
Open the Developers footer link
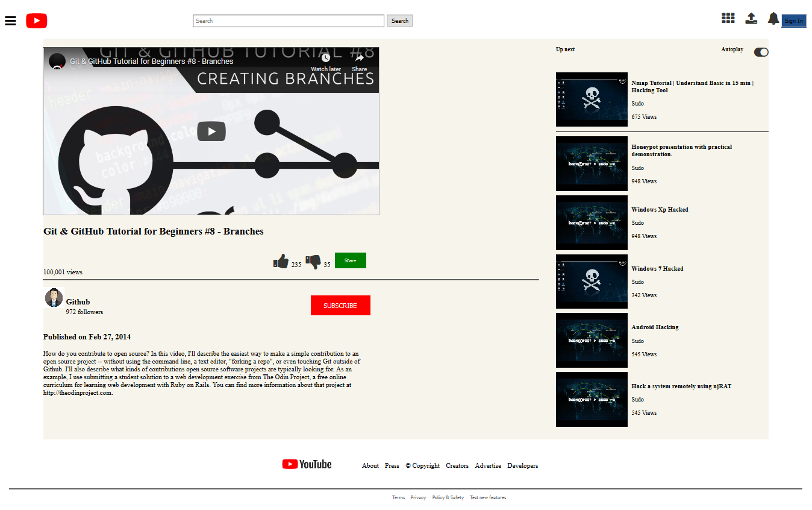click(523, 465)
